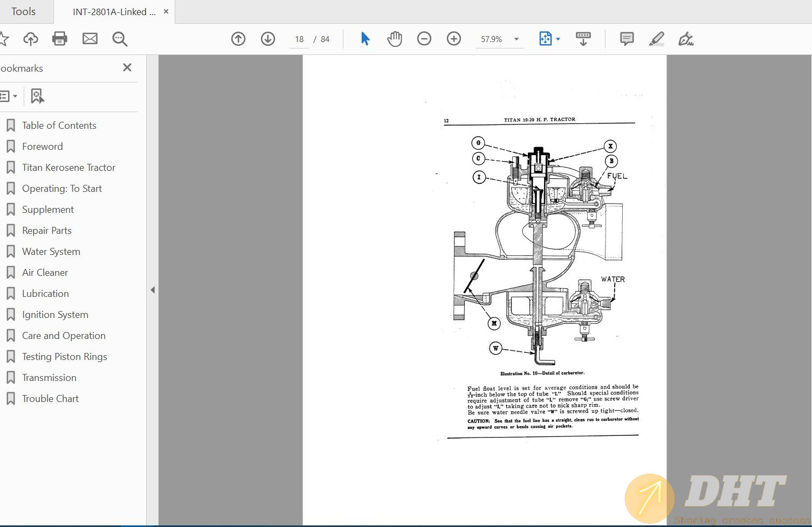Close the Bookmarks panel

coord(127,67)
